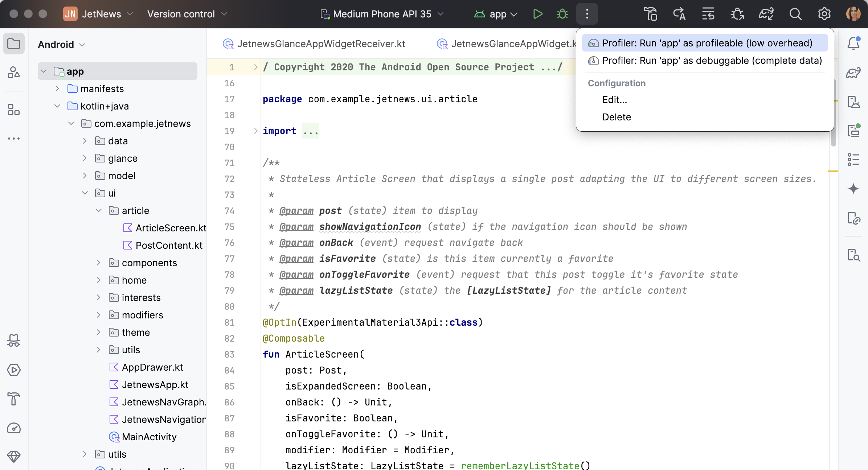Open Resource Manager in left sidebar
Image resolution: width=868 pixels, height=470 pixels.
point(14,73)
